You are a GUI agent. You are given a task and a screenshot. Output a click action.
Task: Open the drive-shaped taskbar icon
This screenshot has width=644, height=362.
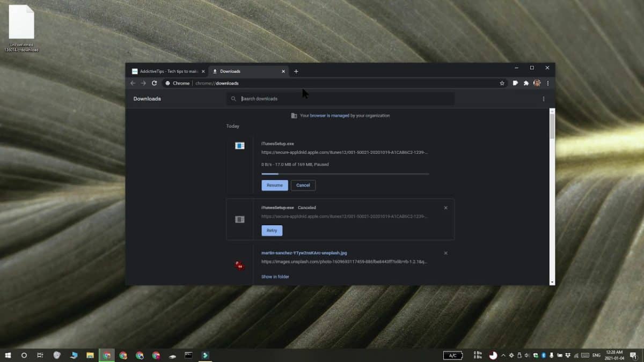click(x=172, y=355)
